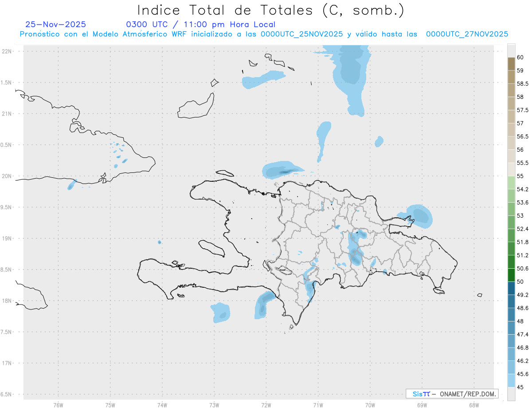This screenshot has width=532, height=411.
Task: Click the '50' color scale value
Action: click(520, 282)
